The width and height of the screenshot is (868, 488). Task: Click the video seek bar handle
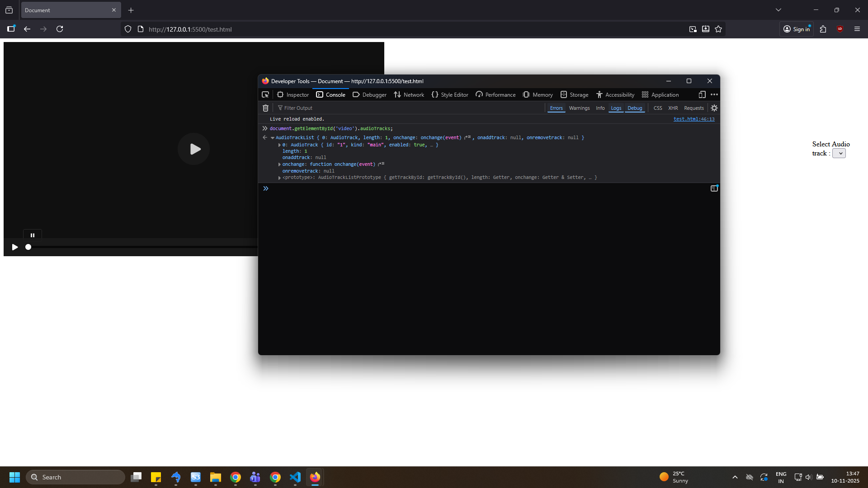pos(28,247)
